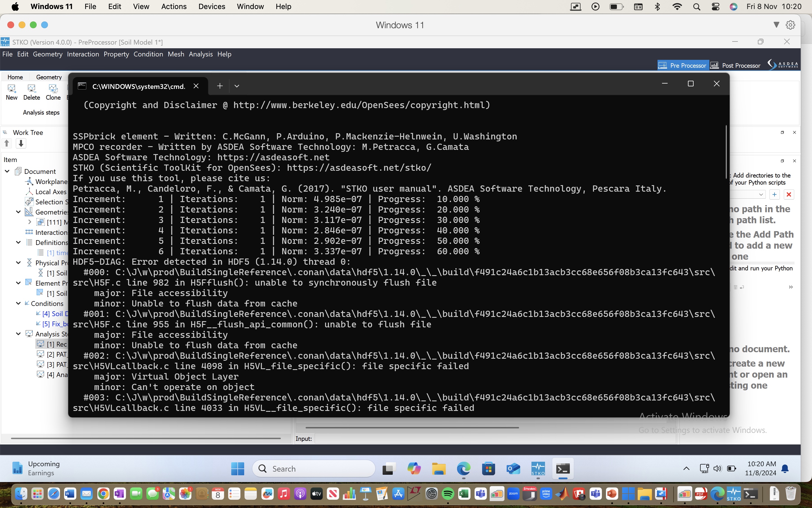Move item down in Work Tree
Screen dimensions: 812x508
(21, 143)
